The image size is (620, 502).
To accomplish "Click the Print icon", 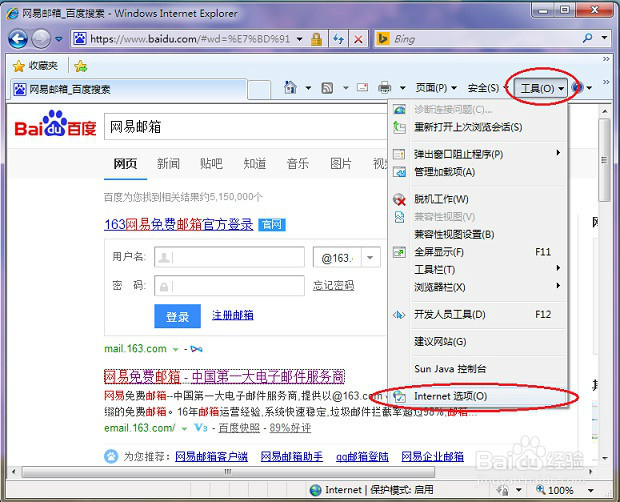I will tap(384, 88).
